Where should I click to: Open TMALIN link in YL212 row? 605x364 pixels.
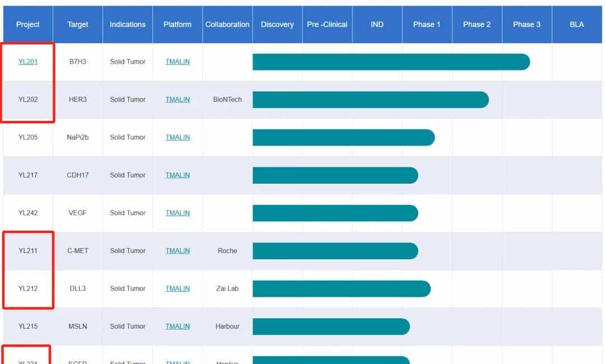[178, 288]
